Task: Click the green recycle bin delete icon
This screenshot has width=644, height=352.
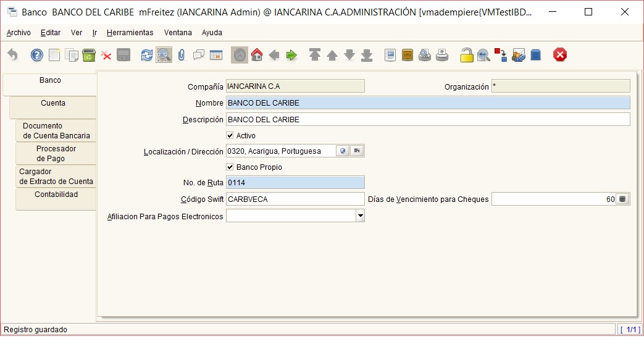Action: 89,54
